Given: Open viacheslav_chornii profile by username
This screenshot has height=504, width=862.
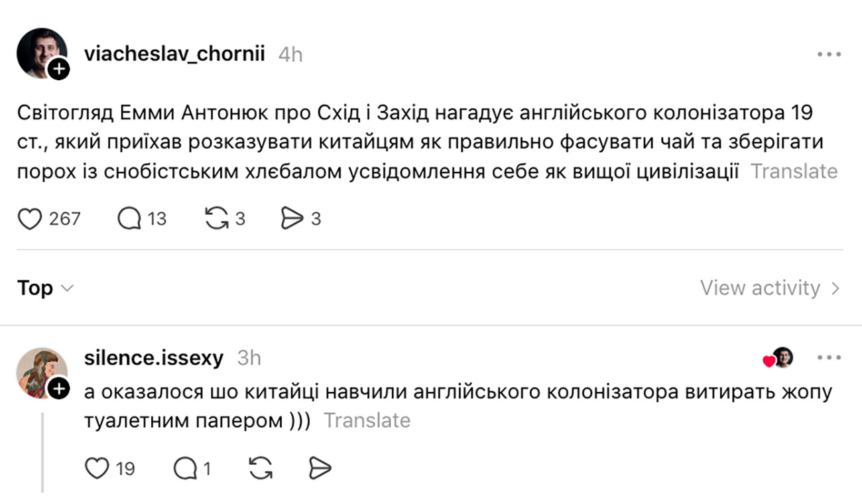Looking at the screenshot, I should pyautogui.click(x=174, y=54).
